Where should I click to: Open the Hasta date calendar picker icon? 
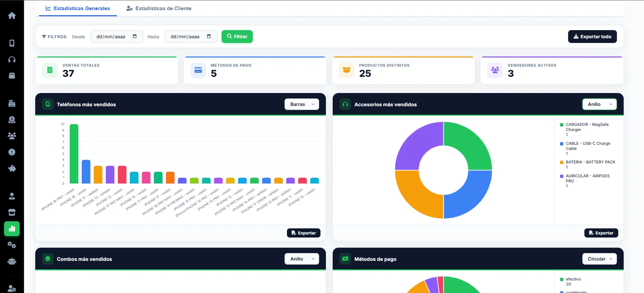209,37
